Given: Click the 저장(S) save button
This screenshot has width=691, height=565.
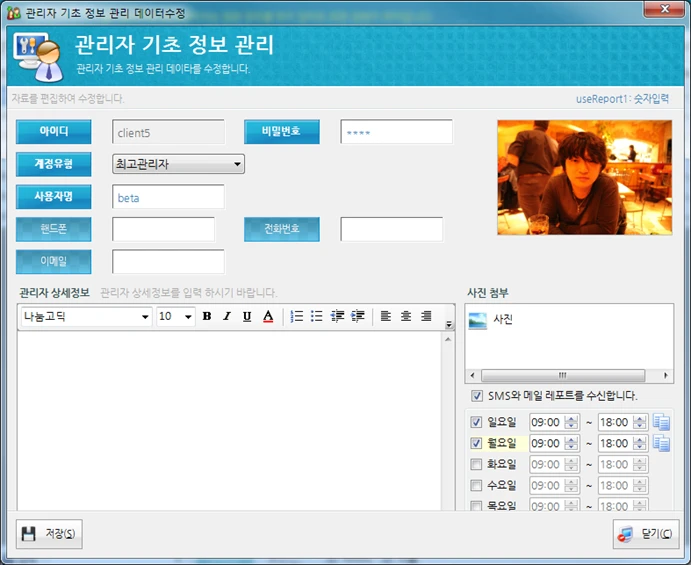Looking at the screenshot, I should (x=49, y=534).
